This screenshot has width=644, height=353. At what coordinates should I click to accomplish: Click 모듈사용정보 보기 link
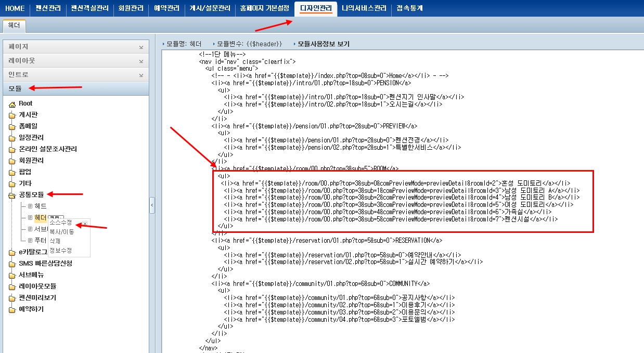[x=323, y=44]
